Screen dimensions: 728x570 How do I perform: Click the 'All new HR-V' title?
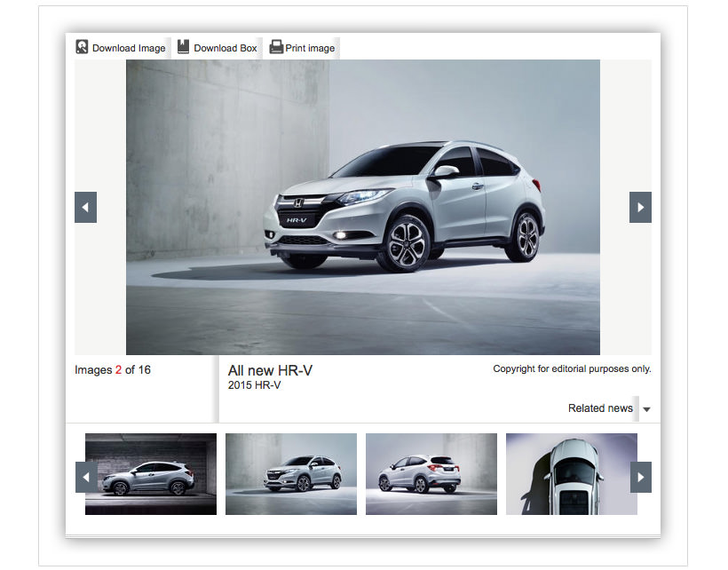point(270,370)
